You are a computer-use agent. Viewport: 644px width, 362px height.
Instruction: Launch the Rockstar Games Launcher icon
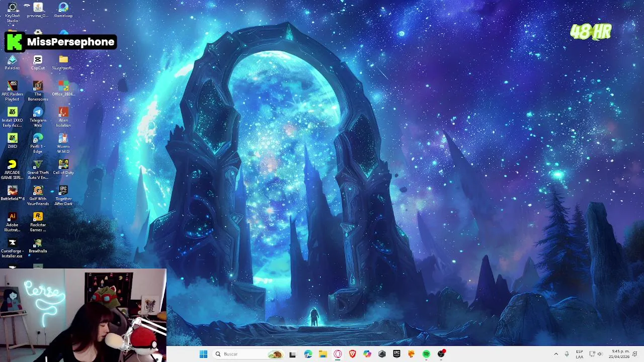(x=38, y=222)
